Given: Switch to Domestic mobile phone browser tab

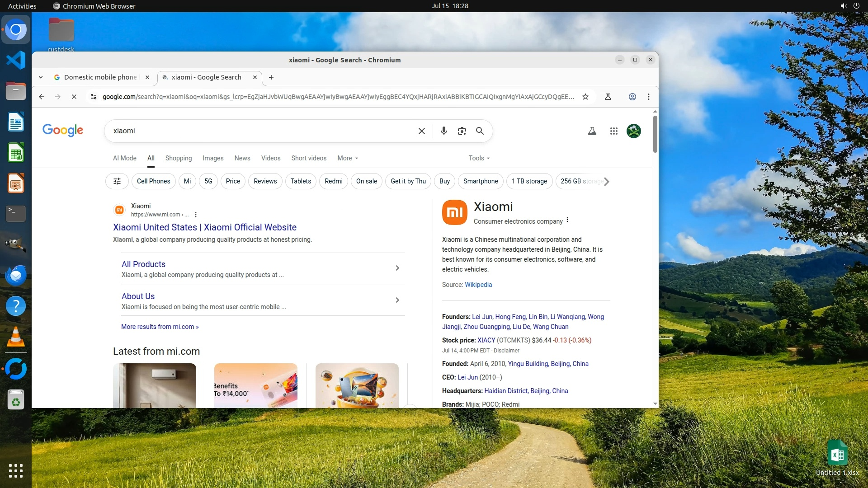Looking at the screenshot, I should click(100, 77).
